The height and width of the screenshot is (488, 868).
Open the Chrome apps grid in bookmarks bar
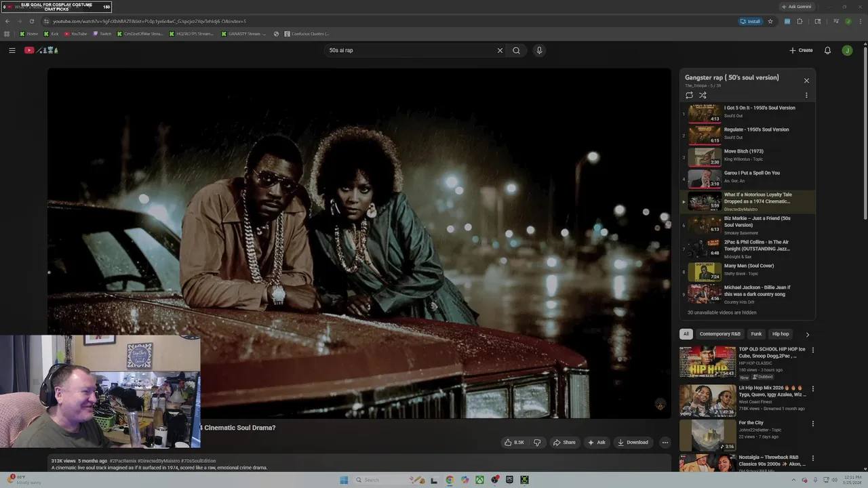click(x=7, y=34)
